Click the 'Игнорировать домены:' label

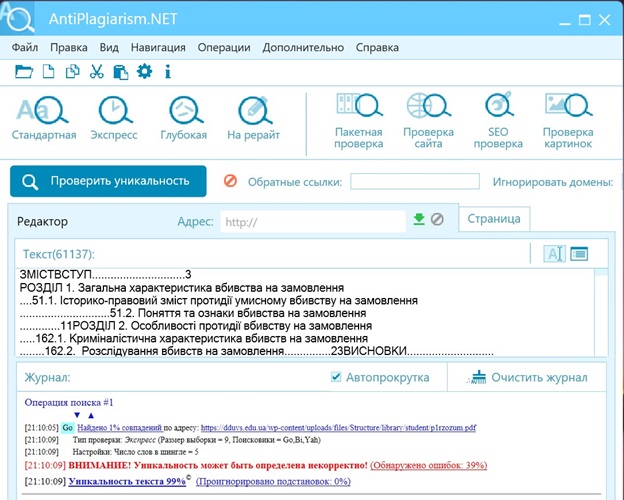553,182
